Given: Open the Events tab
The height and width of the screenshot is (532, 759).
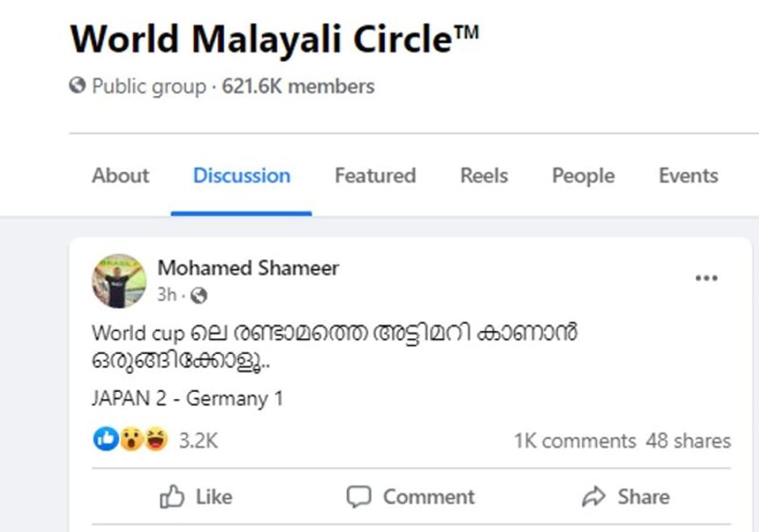Looking at the screenshot, I should click(x=688, y=176).
